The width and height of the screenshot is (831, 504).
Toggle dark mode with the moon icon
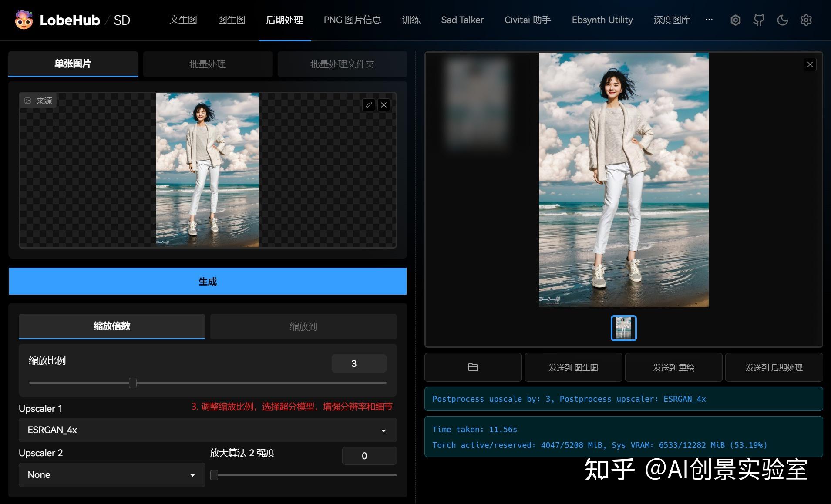(782, 20)
